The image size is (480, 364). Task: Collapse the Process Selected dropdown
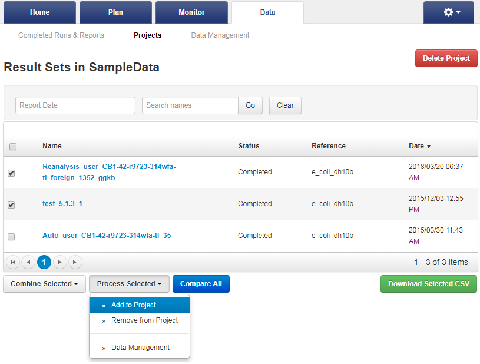(x=129, y=284)
